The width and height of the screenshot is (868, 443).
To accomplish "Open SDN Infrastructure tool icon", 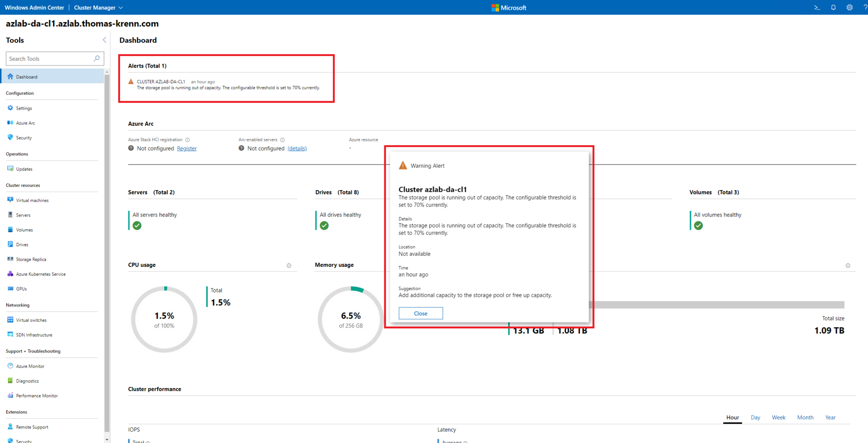I will pos(10,334).
